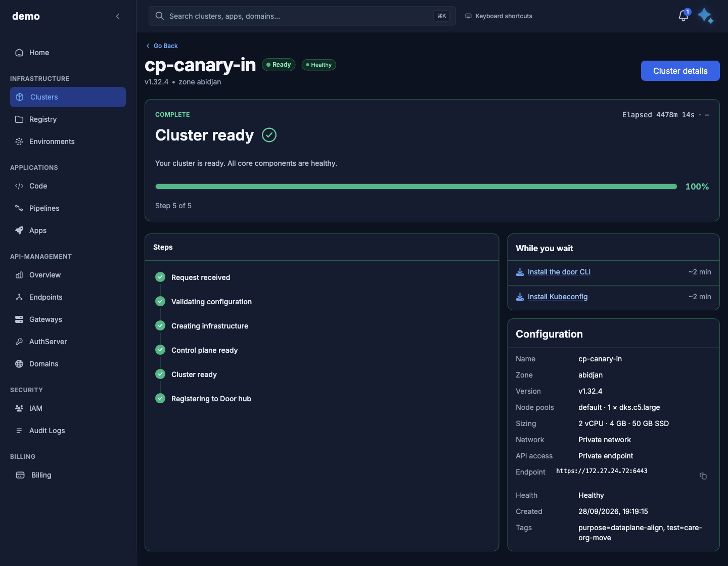
Task: Open Keyboard shortcuts
Action: 498,16
